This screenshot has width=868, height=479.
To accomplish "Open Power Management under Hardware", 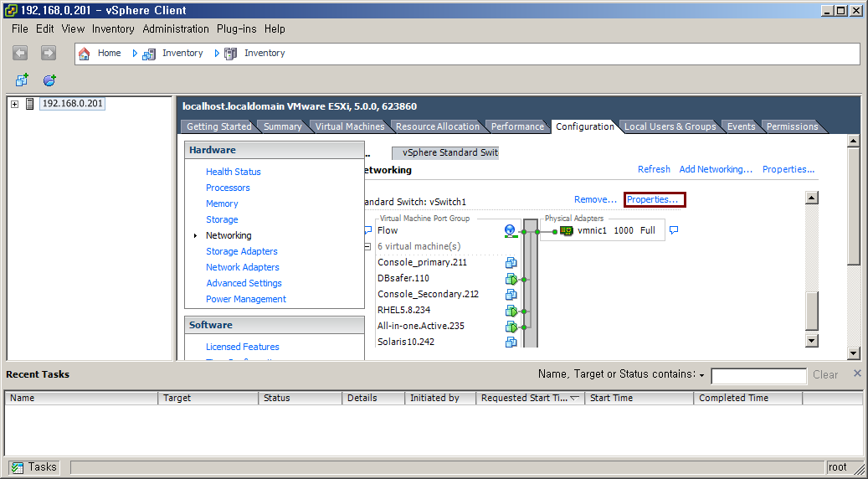I will click(x=246, y=300).
